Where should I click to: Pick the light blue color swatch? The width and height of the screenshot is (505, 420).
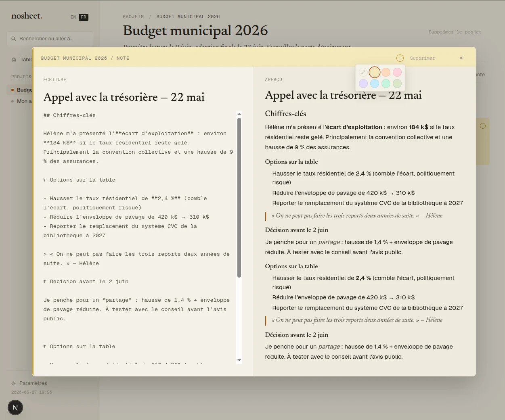pos(375,84)
